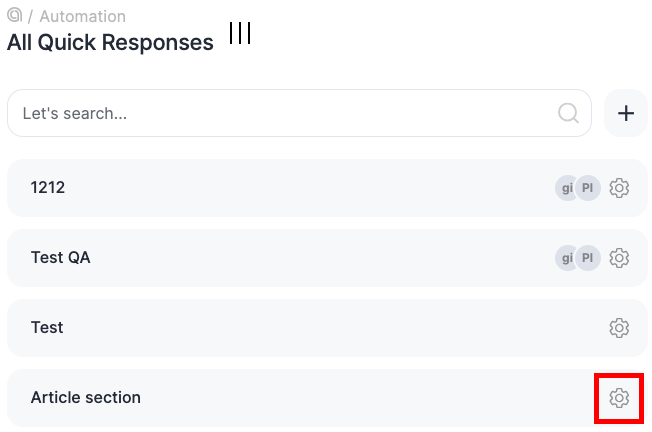The height and width of the screenshot is (432, 652).
Task: Click the gi avatar on 1212 row
Action: [x=568, y=188]
